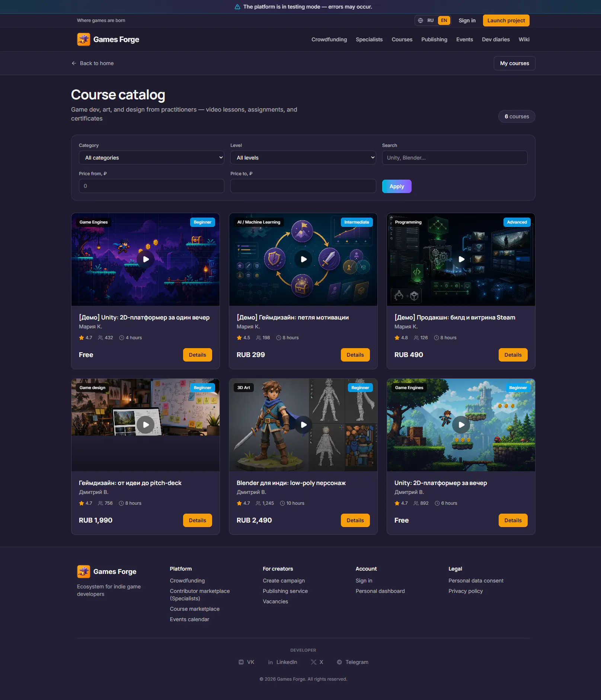The image size is (601, 700).
Task: Play the Blender для инди preview
Action: point(303,425)
